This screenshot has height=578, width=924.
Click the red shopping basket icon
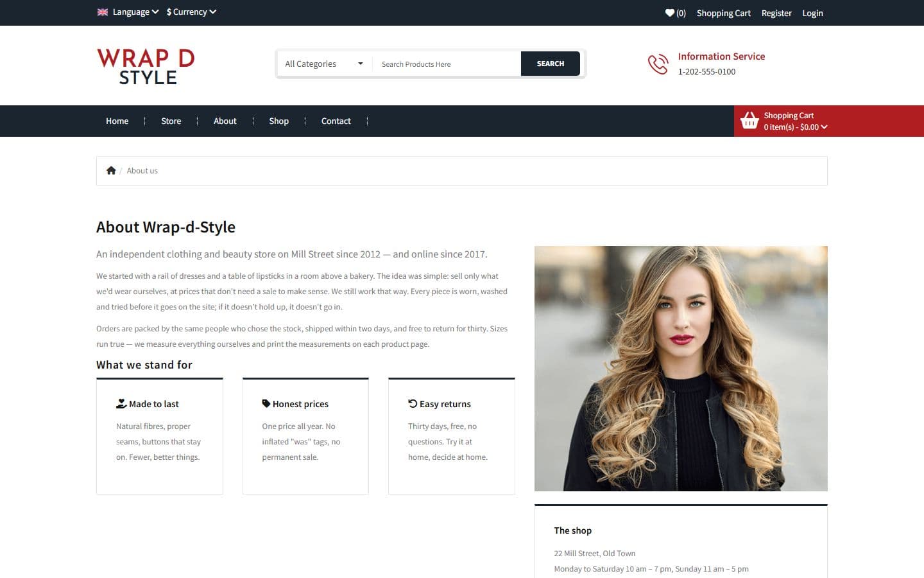click(x=749, y=120)
